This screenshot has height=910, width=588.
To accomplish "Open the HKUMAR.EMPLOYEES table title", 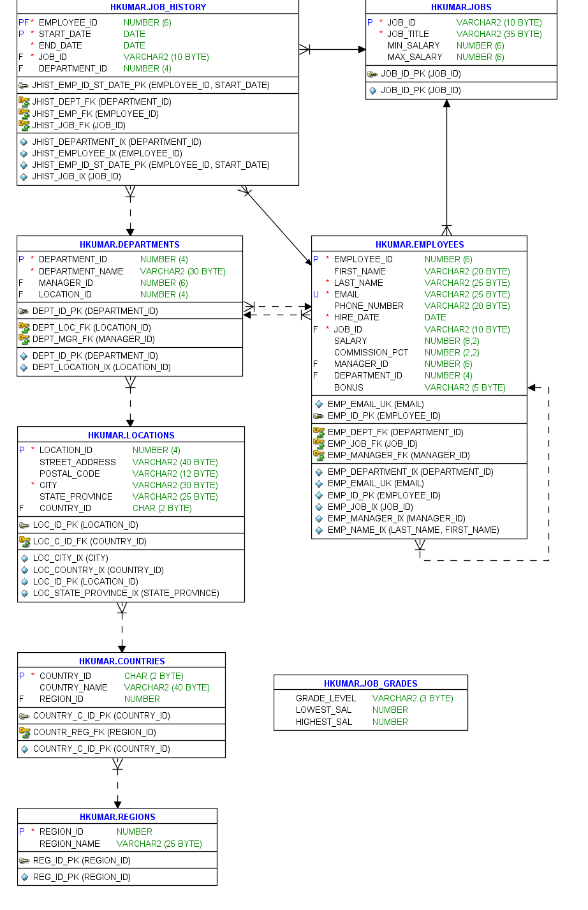I will click(x=418, y=244).
